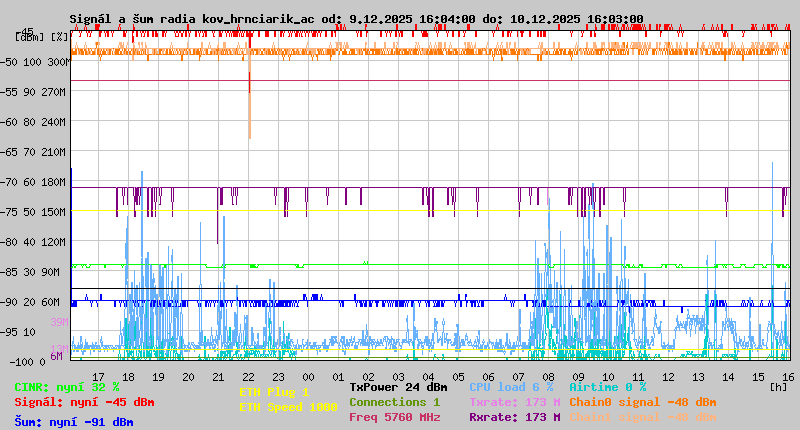Click the ETH Speed 1000 legend label
800x430 pixels.
coord(287,407)
